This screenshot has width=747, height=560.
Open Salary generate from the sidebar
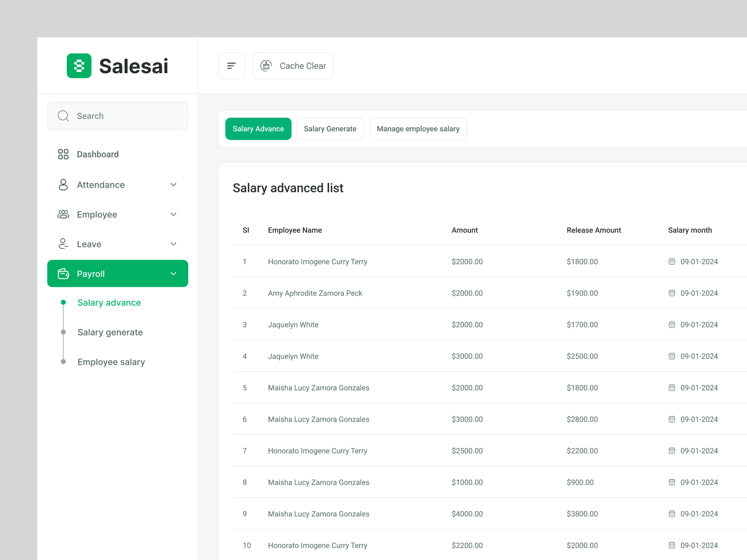coord(110,332)
